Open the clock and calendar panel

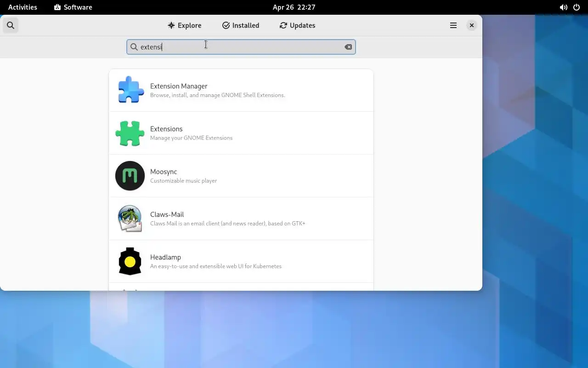[x=294, y=7]
